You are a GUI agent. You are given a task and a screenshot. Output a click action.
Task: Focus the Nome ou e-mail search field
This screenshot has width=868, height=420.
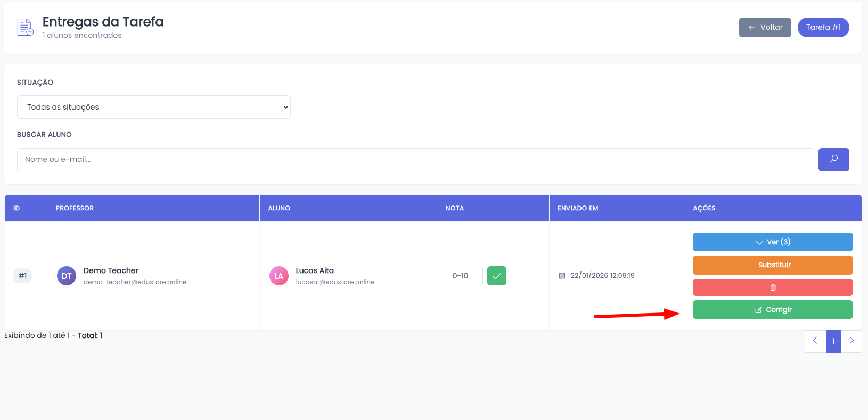pyautogui.click(x=415, y=159)
